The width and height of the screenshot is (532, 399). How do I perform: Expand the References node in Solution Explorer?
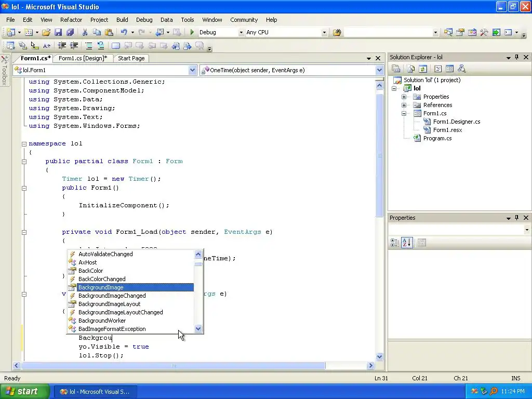click(404, 105)
